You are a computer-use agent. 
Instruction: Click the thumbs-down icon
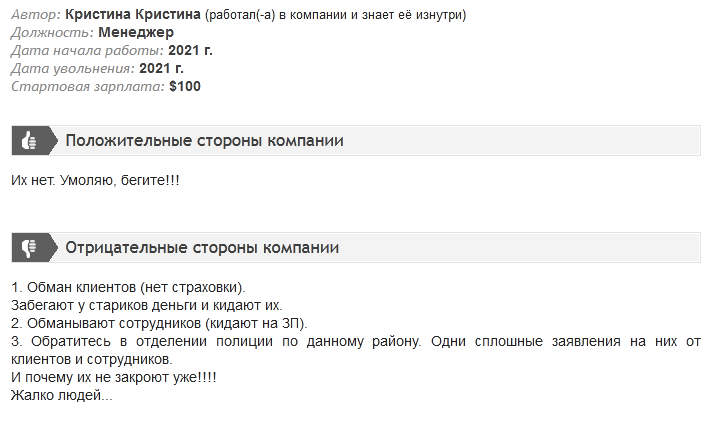[x=29, y=248]
